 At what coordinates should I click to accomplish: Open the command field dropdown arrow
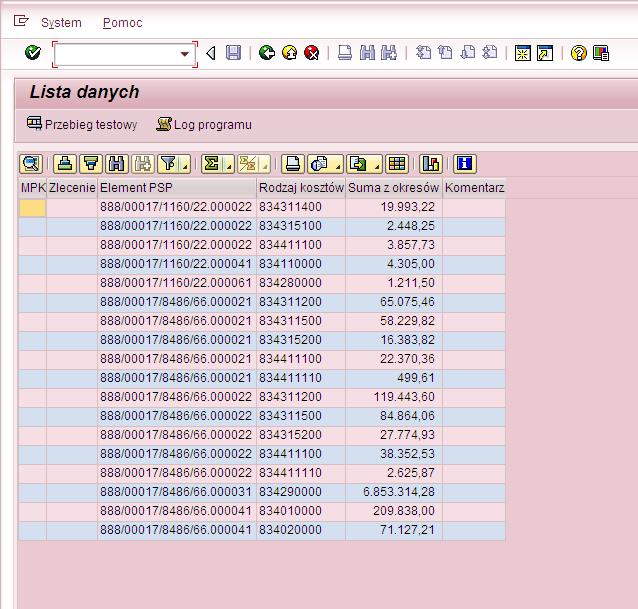[185, 54]
